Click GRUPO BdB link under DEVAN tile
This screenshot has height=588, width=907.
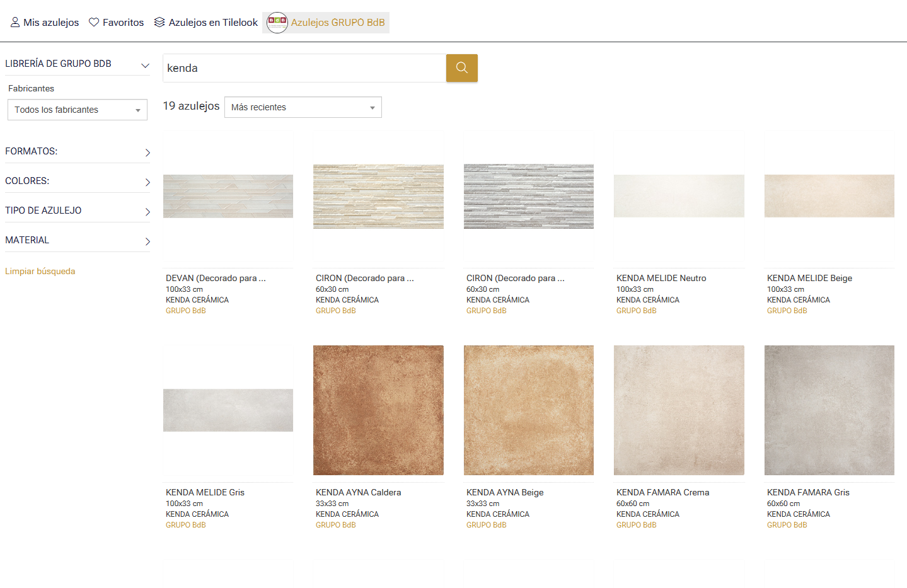click(x=186, y=311)
